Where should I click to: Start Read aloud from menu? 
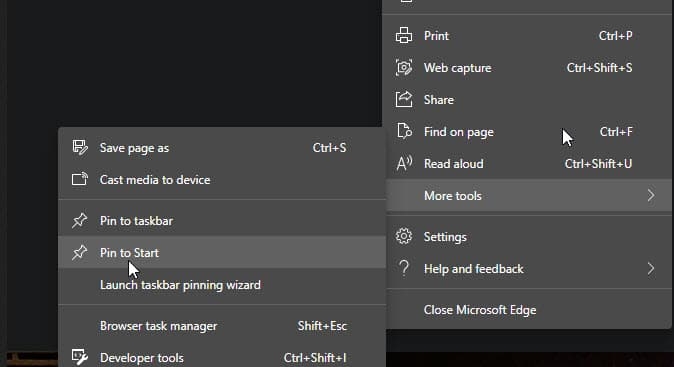[529, 164]
